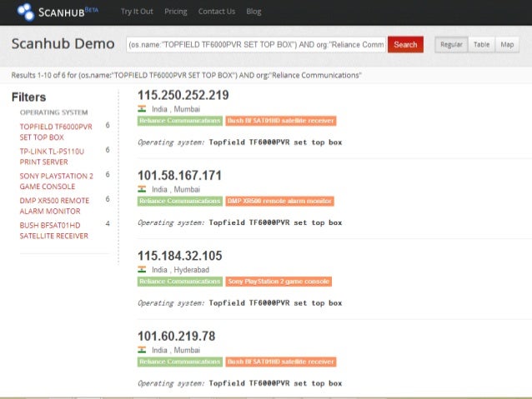Switch to Table view
The width and height of the screenshot is (532, 399).
(481, 44)
